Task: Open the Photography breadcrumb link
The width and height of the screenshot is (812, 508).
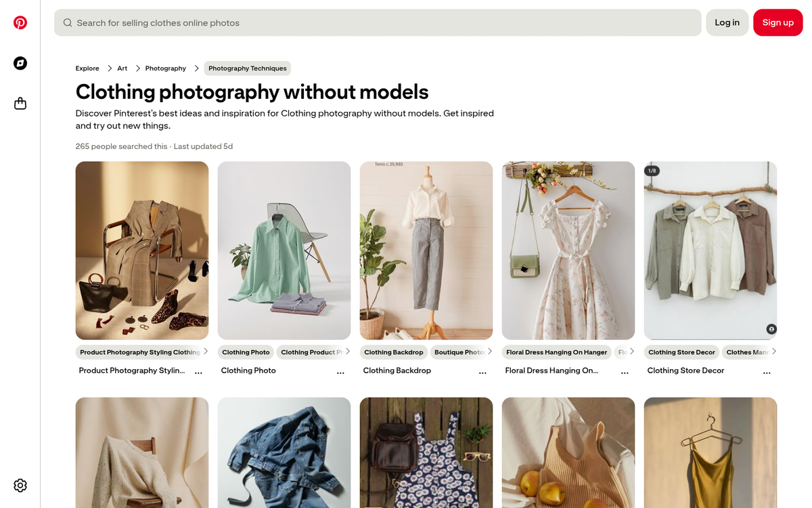Action: [165, 68]
